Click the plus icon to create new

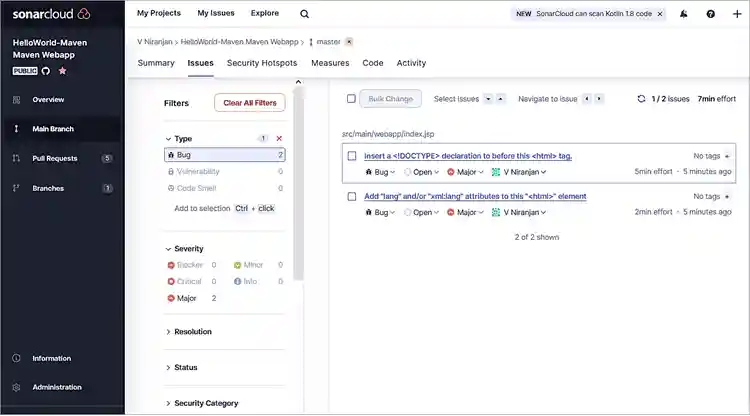point(737,14)
